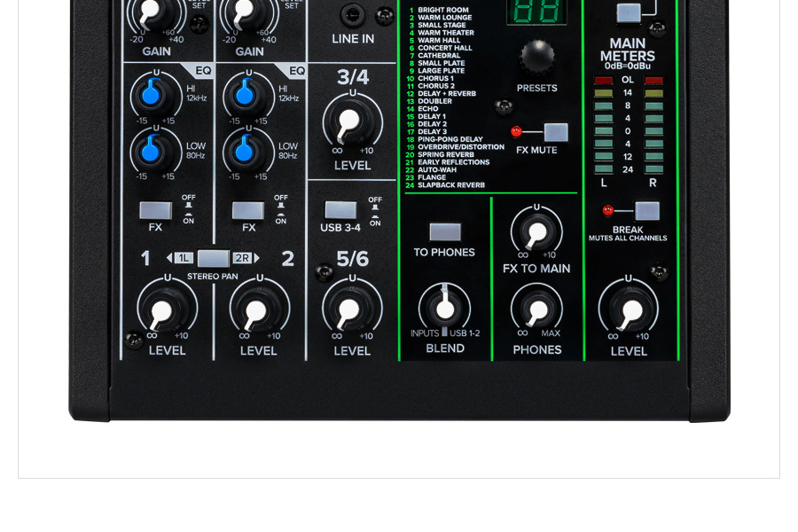The width and height of the screenshot is (798, 532).
Task: Toggle channel 2 FX switch
Action: tap(248, 210)
